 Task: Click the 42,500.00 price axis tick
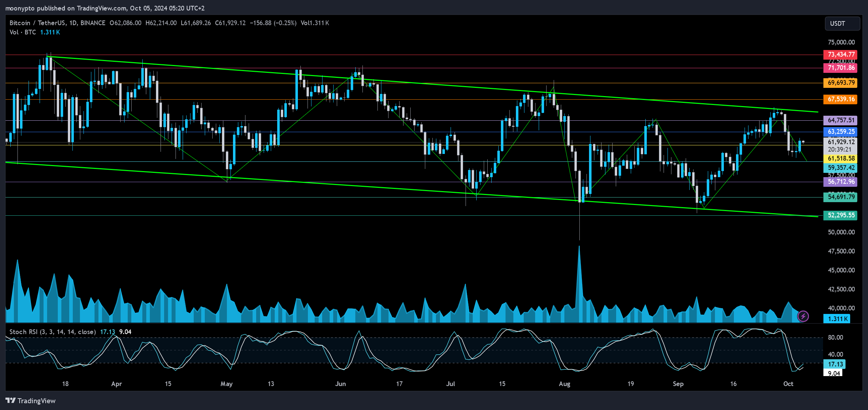pyautogui.click(x=841, y=289)
